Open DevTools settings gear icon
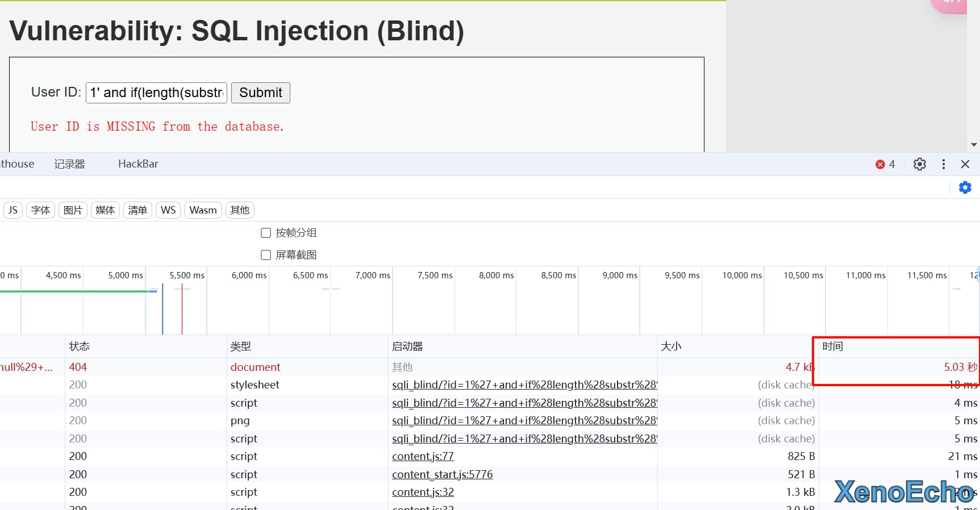The image size is (980, 510). 919,164
